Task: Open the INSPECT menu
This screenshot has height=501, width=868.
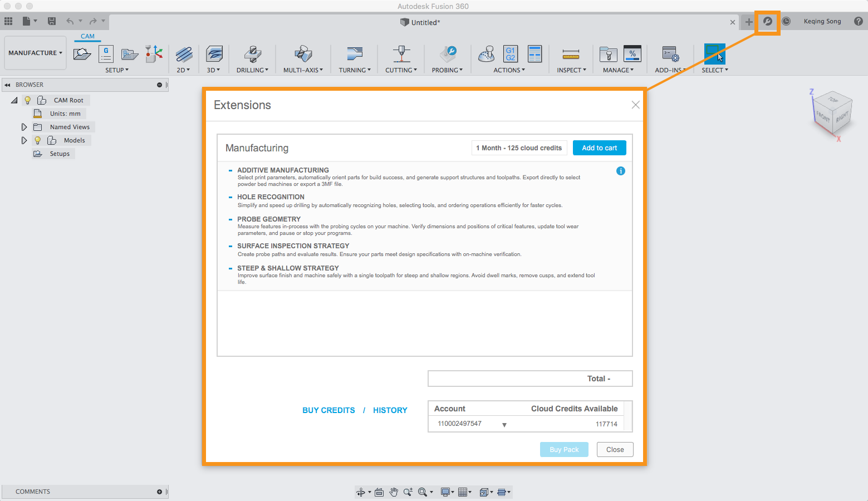Action: coord(571,70)
